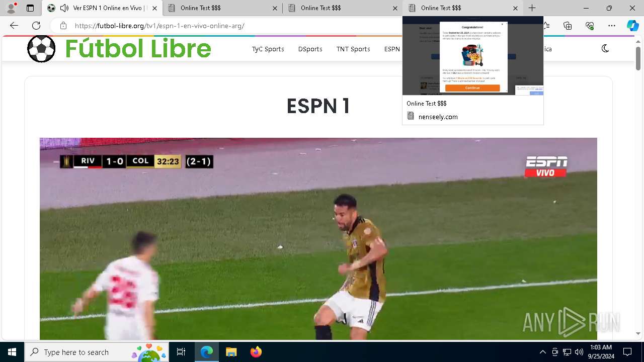
Task: Open a new browser tab
Action: point(532,8)
